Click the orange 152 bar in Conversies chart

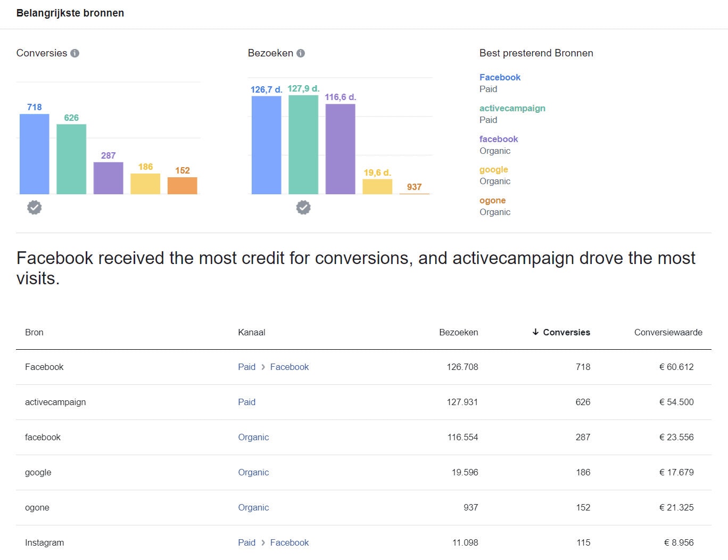[183, 186]
